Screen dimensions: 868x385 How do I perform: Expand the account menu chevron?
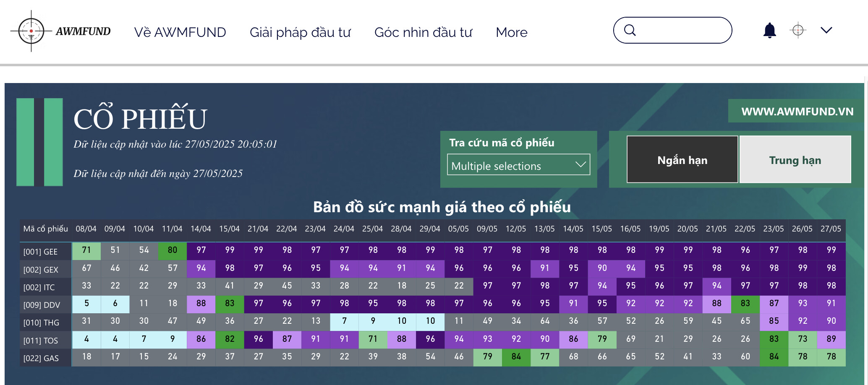point(826,30)
